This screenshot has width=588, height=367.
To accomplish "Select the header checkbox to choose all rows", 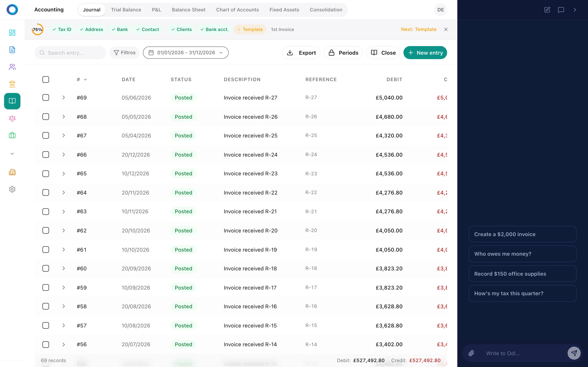I will (x=46, y=79).
